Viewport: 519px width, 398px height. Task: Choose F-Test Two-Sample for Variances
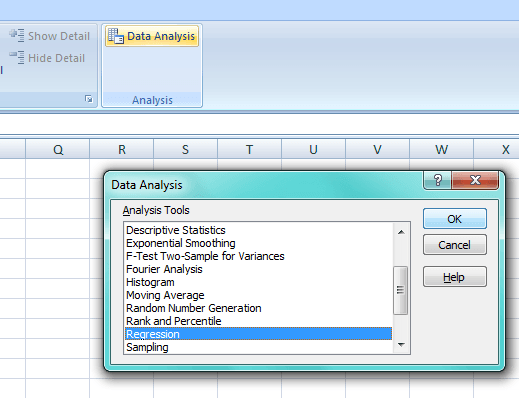point(258,256)
